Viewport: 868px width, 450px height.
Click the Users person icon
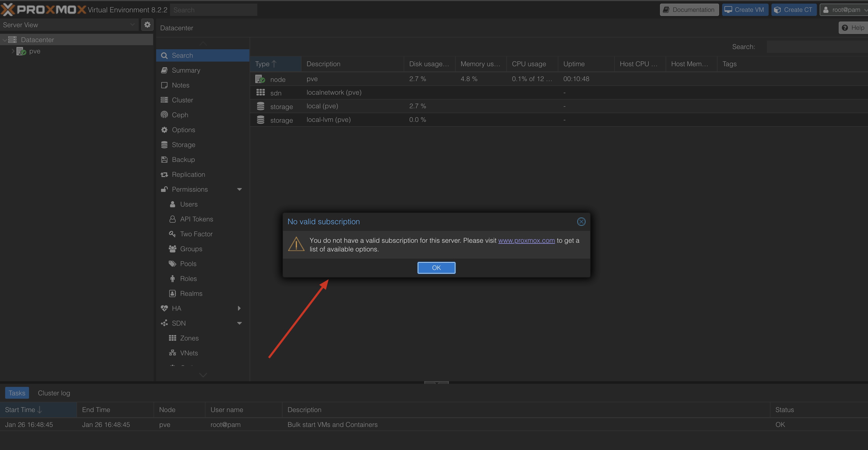point(173,204)
